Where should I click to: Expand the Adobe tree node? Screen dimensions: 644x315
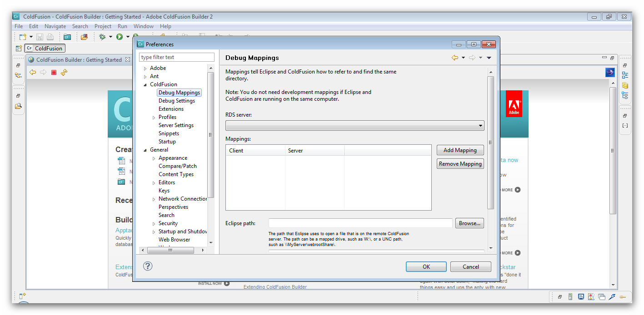pos(145,69)
